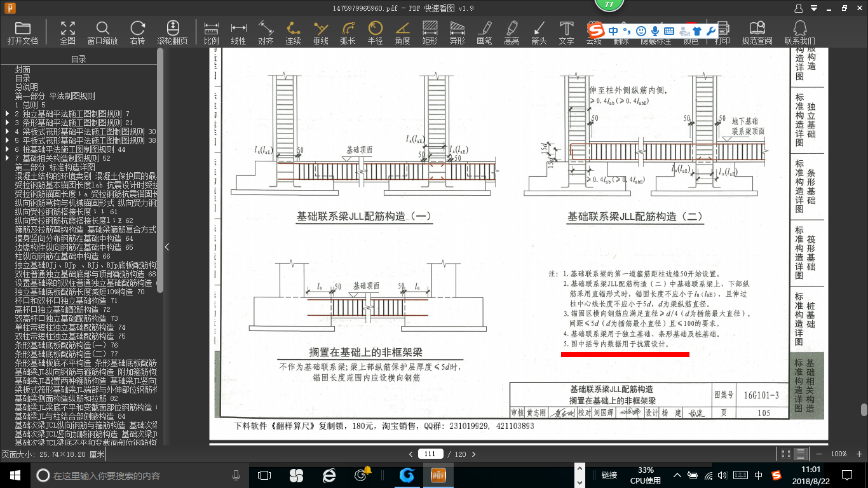Screen dimensions: 868x488
Task: Select the 画笔 brush tool
Action: click(x=484, y=32)
